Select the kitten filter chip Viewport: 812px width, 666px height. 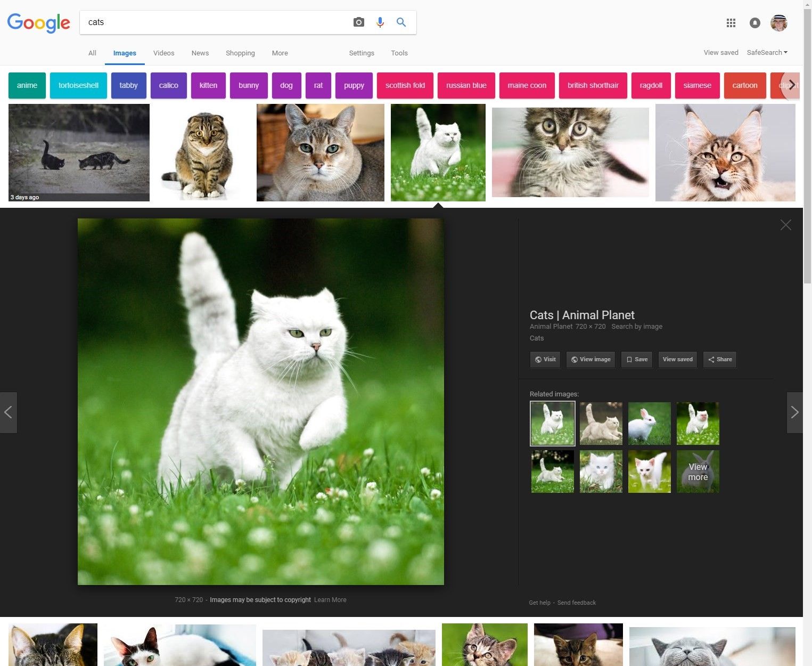tap(208, 85)
